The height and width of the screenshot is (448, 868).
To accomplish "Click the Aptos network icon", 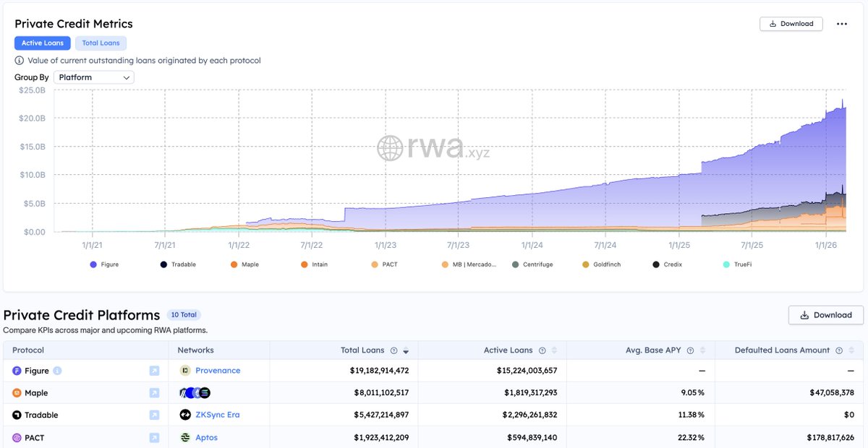I will [185, 438].
